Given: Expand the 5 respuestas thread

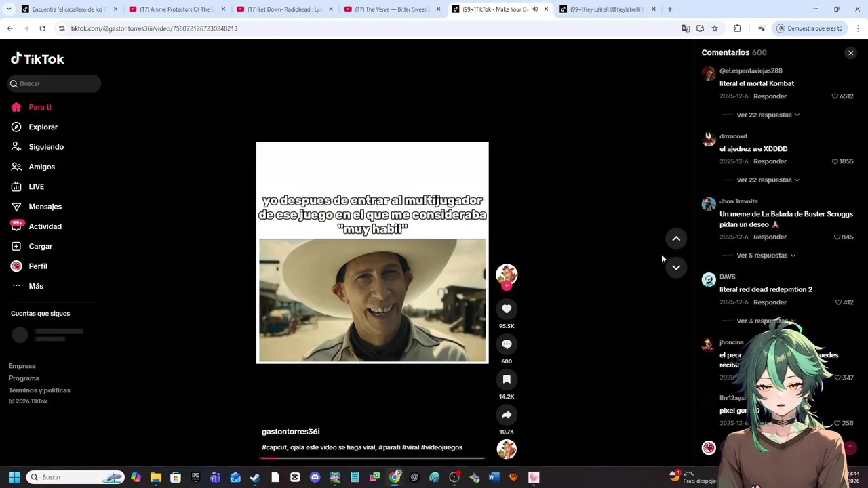Looking at the screenshot, I should tap(766, 256).
